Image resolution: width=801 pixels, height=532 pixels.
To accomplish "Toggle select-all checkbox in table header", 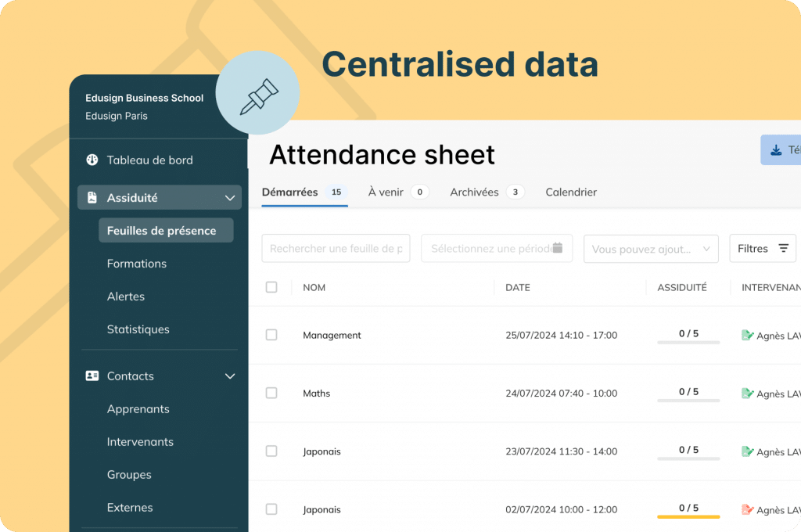I will (x=271, y=287).
